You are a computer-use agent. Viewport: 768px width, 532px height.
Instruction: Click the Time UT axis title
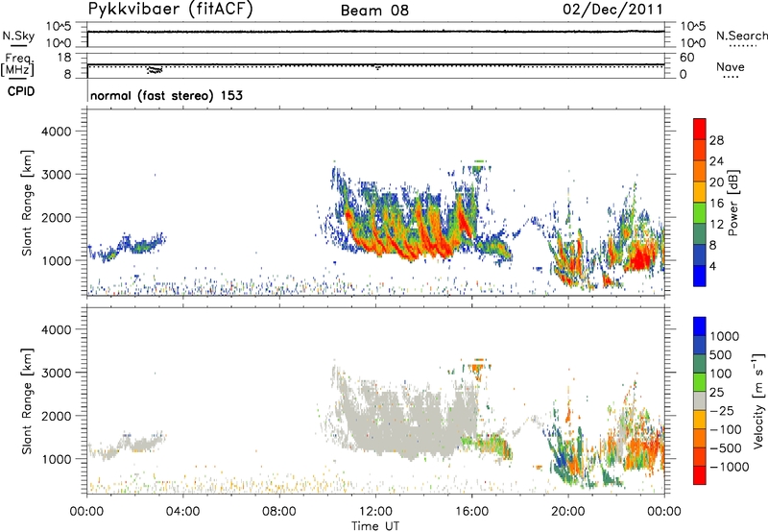(x=375, y=526)
